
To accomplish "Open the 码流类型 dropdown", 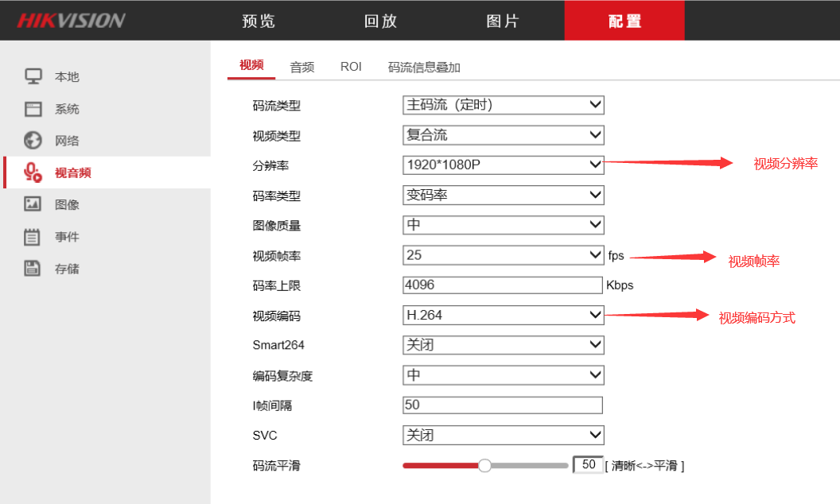I will (503, 105).
